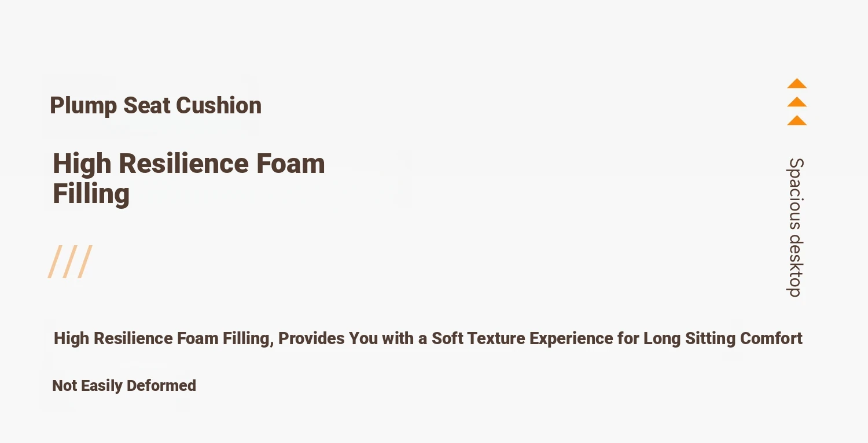868x443 pixels.
Task: Click the bottom orange up-arrow triangle
Action: pos(797,120)
